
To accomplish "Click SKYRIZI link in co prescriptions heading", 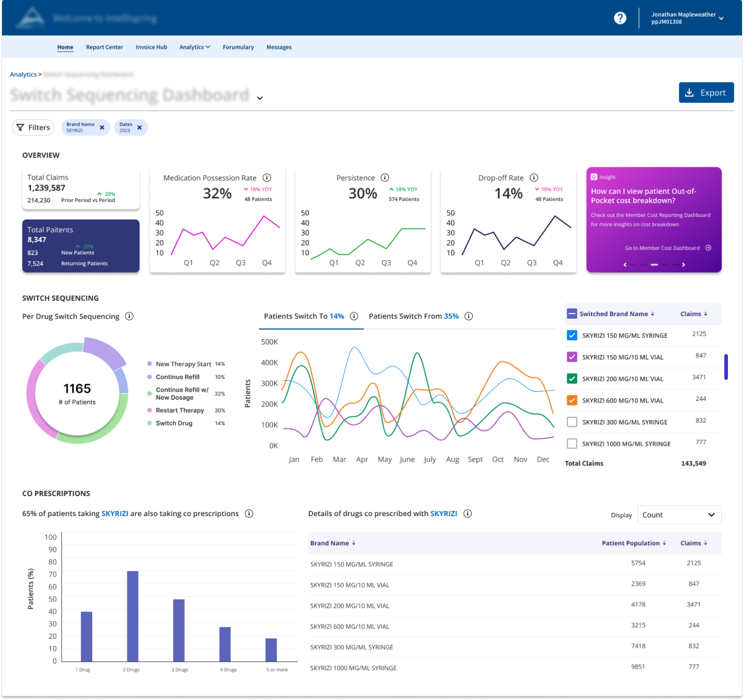I will pyautogui.click(x=115, y=514).
